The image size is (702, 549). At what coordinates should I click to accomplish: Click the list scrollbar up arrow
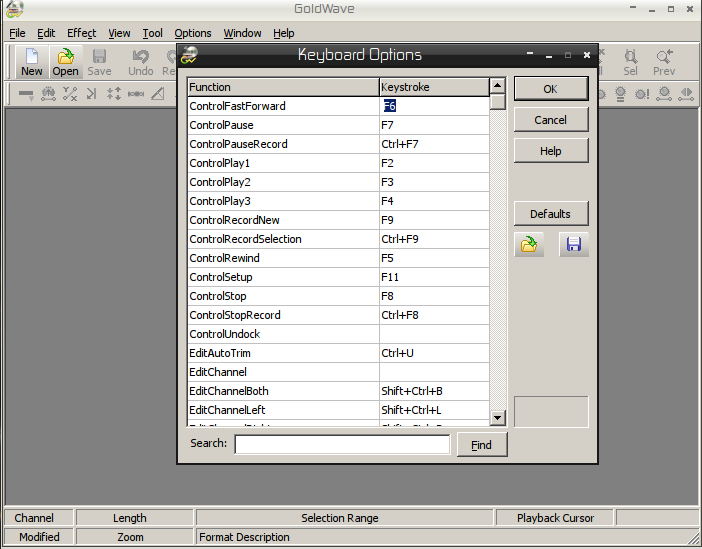[x=497, y=85]
